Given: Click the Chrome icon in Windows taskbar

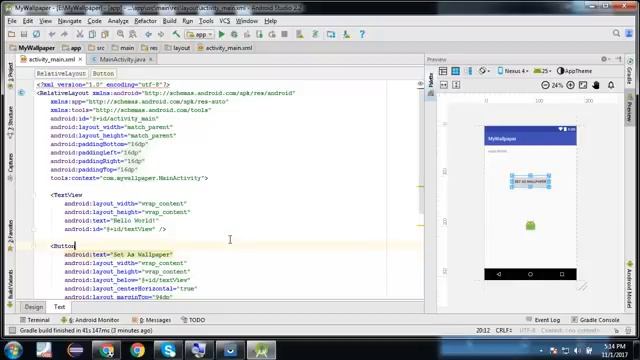Looking at the screenshot, I should pos(138,350).
